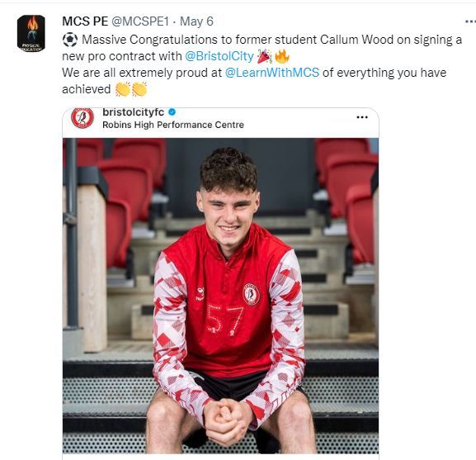The width and height of the screenshot is (476, 460).
Task: Open the photo of the player in red
Action: (220, 296)
